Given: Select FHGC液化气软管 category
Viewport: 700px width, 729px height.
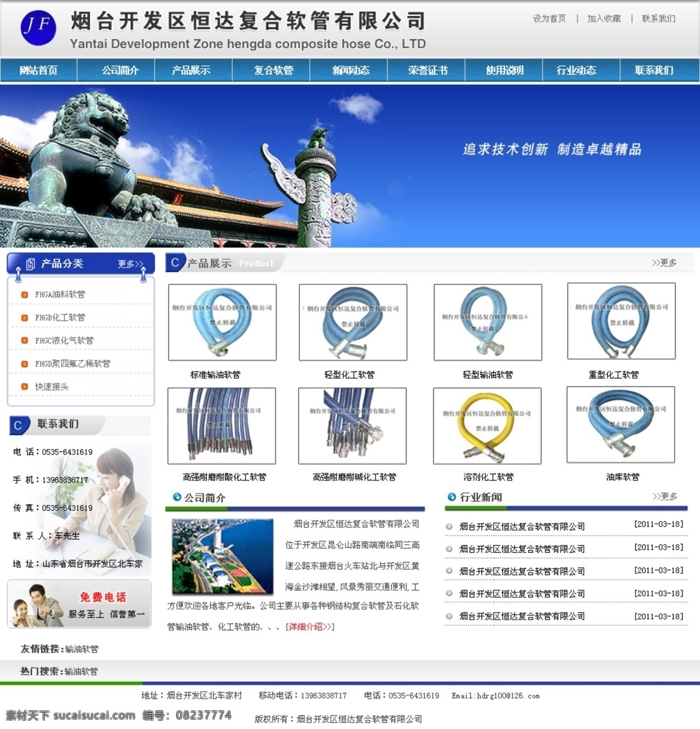Looking at the screenshot, I should click(64, 341).
